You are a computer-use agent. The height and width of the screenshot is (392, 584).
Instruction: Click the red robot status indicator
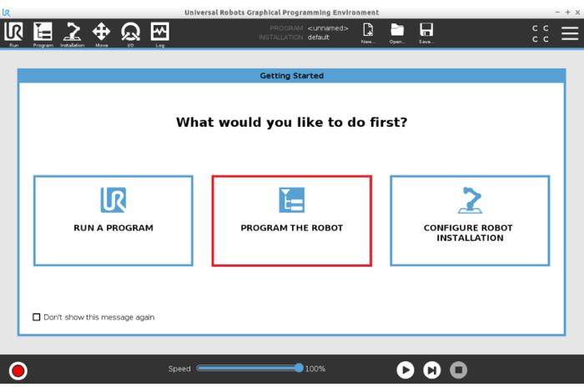[x=18, y=370]
